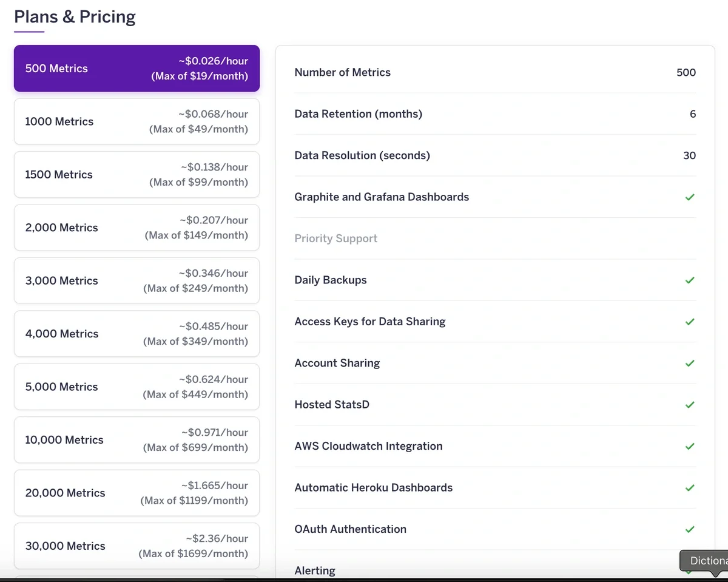Click the Data Resolution value 30
728x582 pixels.
click(x=690, y=155)
